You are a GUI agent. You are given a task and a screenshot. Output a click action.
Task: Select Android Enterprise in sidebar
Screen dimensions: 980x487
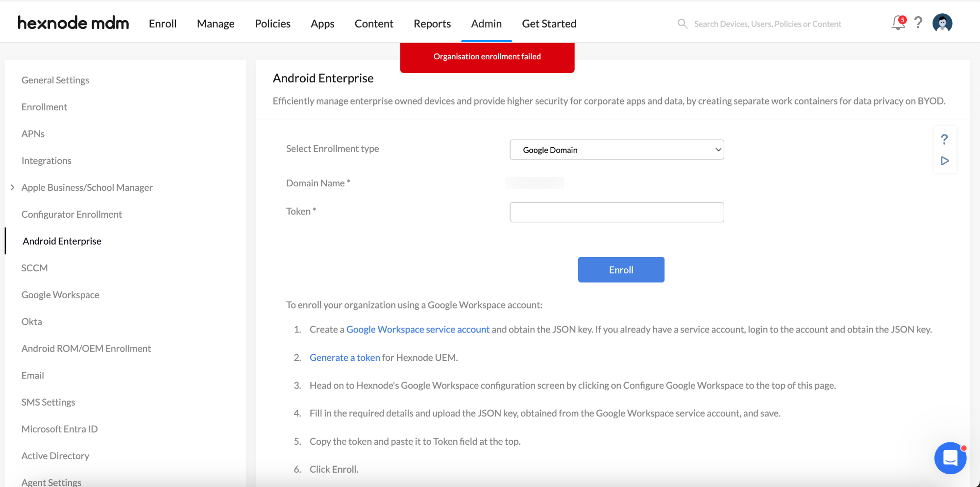(62, 241)
